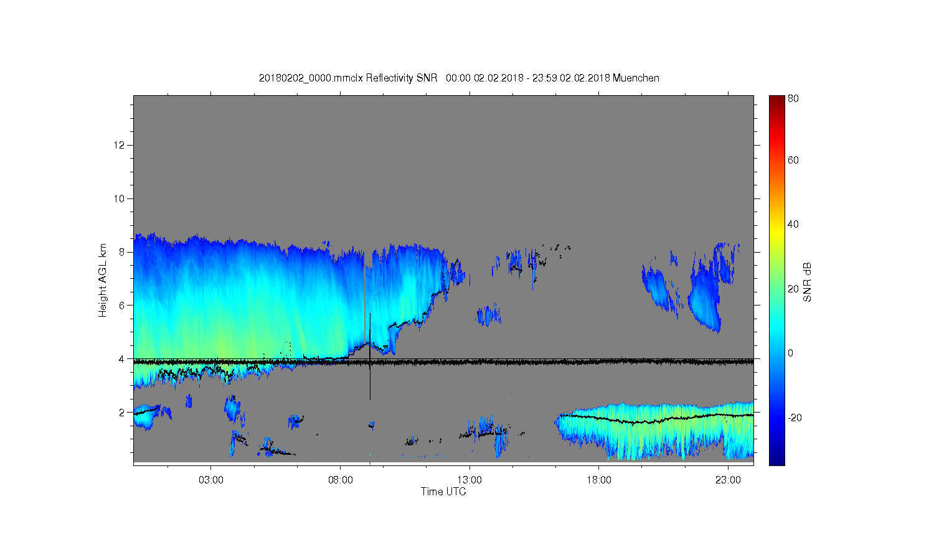Viewport: 934px width, 560px height.
Task: Select the 'SNR dB' colorbar label
Action: pyautogui.click(x=808, y=282)
